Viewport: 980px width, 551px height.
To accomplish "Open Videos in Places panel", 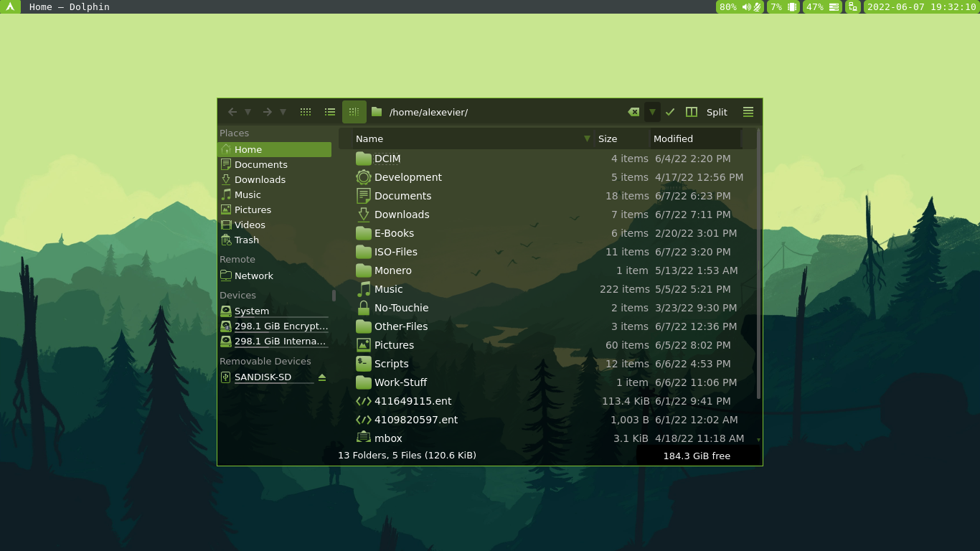I will pos(274,225).
